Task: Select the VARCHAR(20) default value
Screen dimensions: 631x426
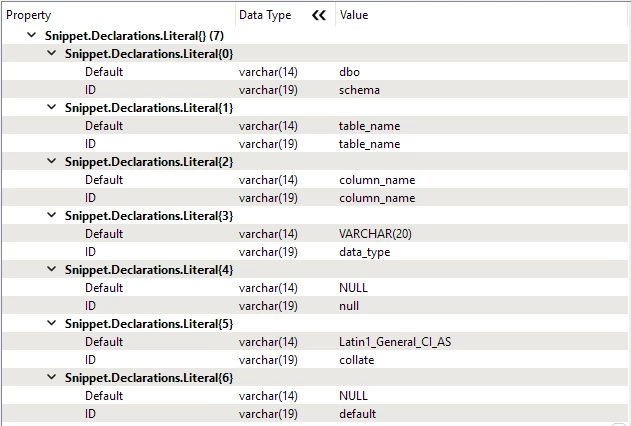Action: coord(375,234)
